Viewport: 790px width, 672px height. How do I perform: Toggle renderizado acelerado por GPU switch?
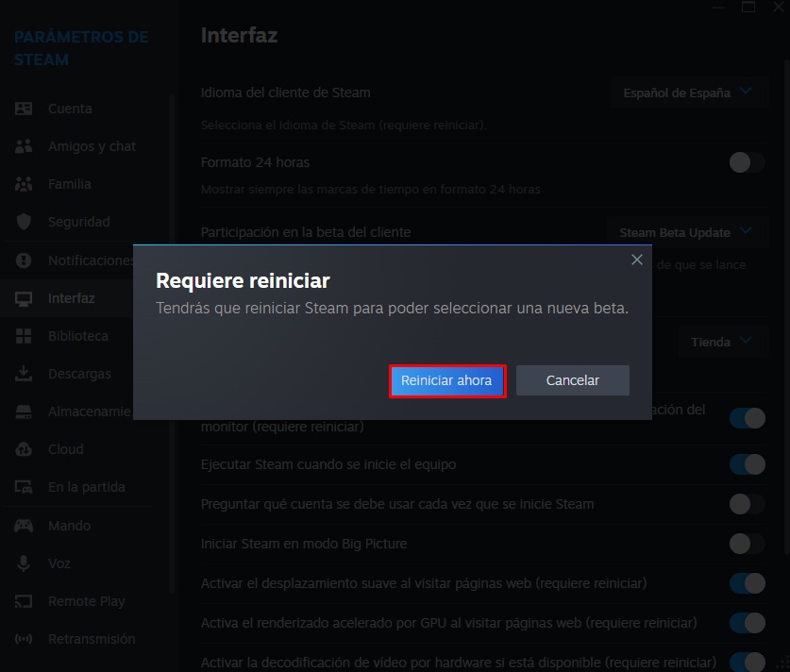click(x=748, y=623)
